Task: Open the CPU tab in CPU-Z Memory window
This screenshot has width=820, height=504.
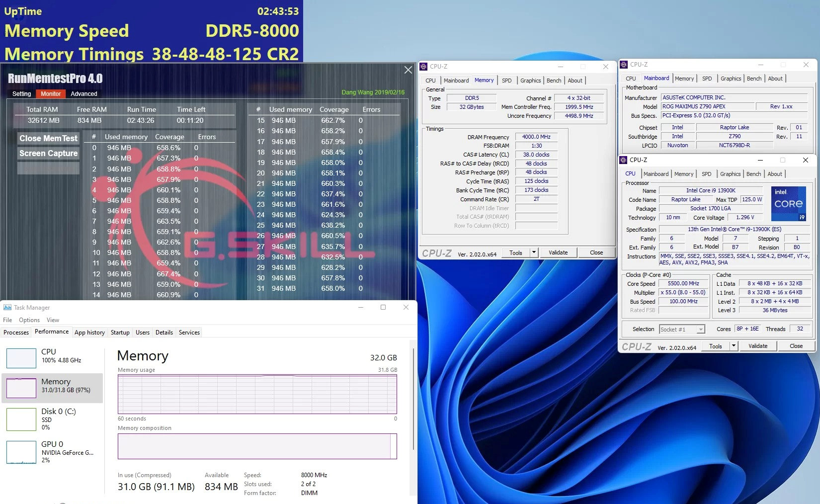Action: 430,81
